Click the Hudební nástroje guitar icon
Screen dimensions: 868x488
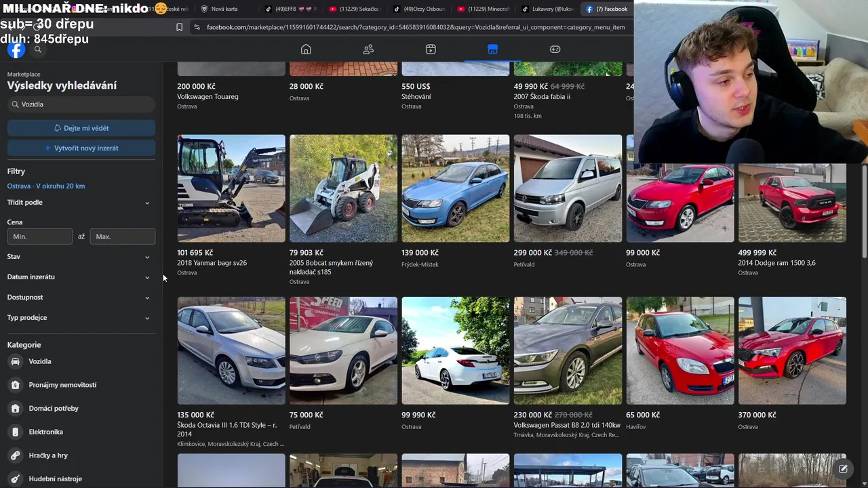15,479
